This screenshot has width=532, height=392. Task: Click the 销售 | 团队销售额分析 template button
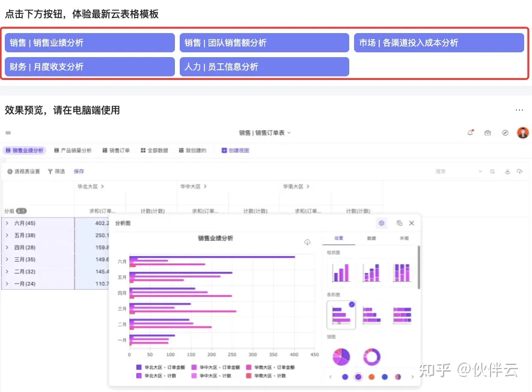(264, 43)
